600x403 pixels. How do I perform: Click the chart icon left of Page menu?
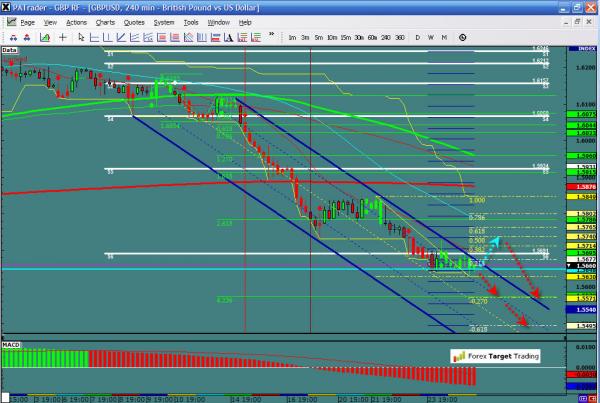[9, 21]
